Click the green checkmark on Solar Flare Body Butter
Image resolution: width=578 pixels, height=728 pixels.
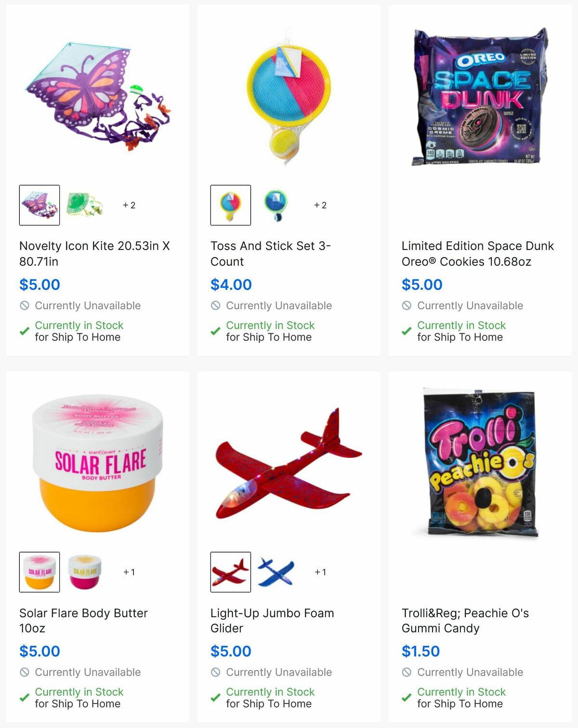23,698
